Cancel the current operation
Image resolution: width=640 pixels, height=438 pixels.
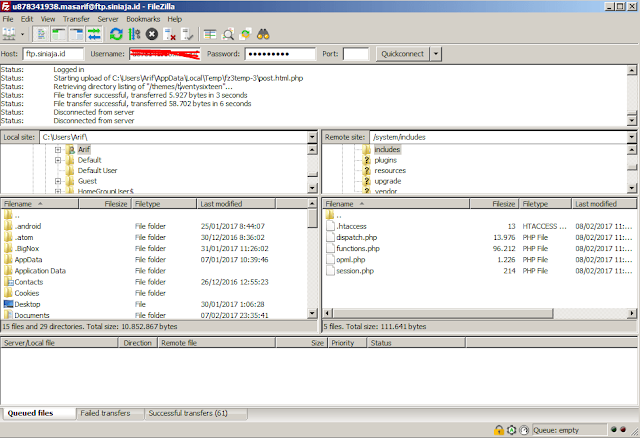(x=152, y=34)
